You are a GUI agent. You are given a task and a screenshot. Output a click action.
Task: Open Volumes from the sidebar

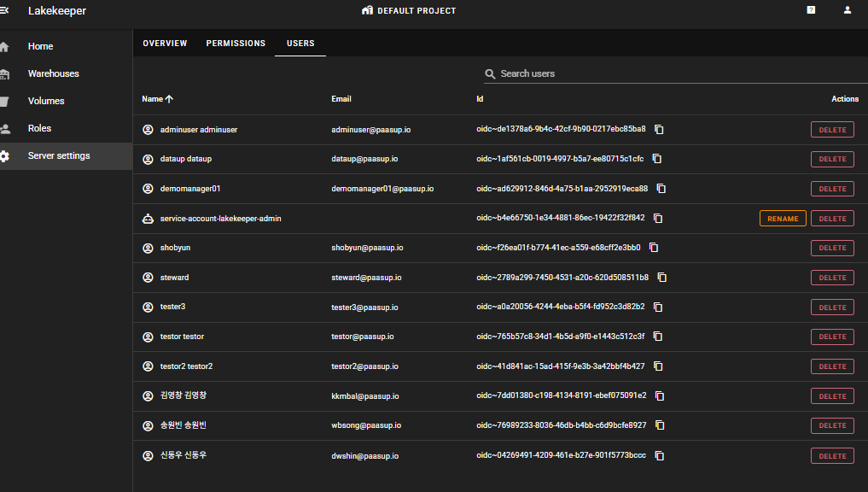point(46,101)
